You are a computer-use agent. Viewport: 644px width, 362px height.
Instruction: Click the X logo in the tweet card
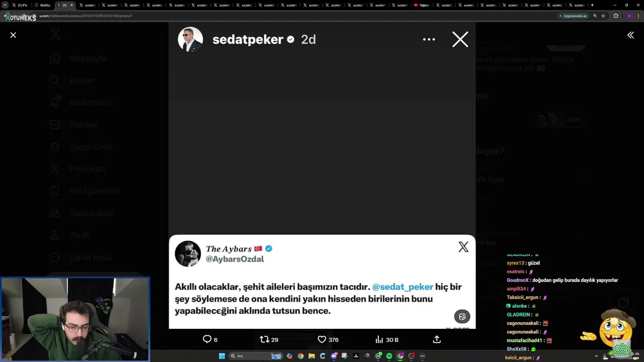pos(463,247)
